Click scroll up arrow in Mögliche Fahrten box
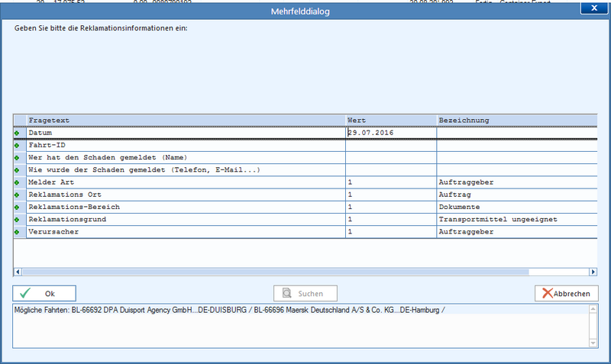 [593, 309]
